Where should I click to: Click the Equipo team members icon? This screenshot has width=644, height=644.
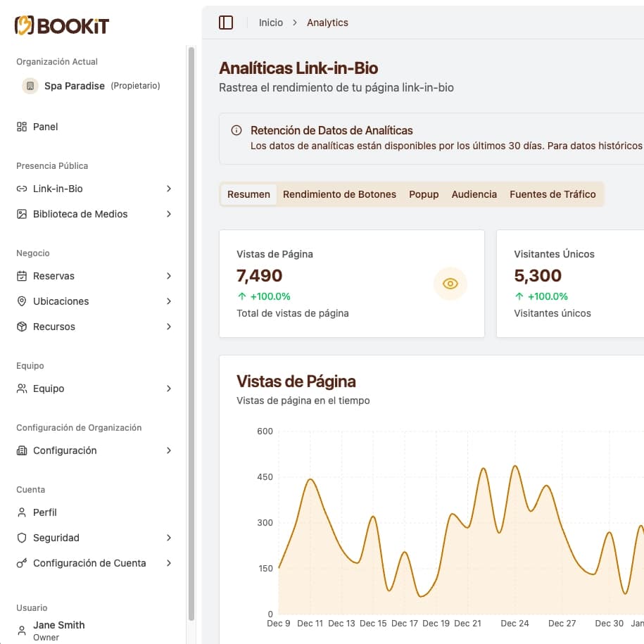pyautogui.click(x=22, y=389)
